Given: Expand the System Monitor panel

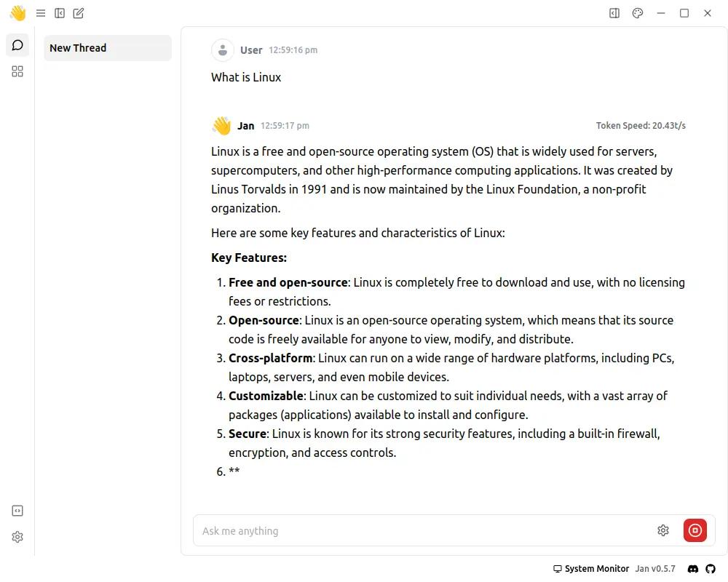Looking at the screenshot, I should (x=591, y=569).
